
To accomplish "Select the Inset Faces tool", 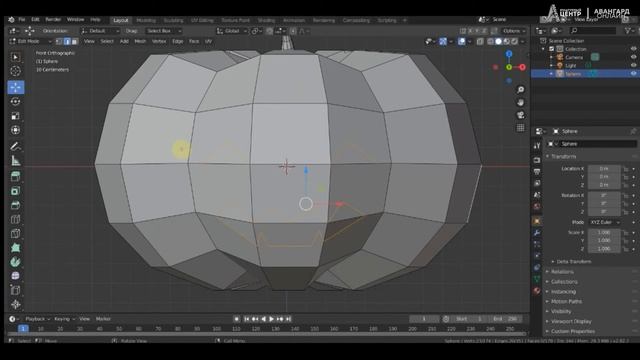I will tap(16, 191).
